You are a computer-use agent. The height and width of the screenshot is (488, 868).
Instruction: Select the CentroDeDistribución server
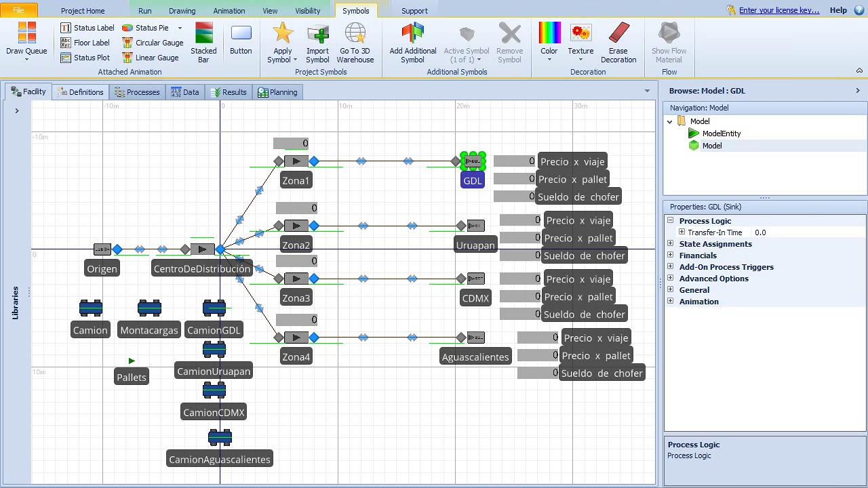(202, 249)
